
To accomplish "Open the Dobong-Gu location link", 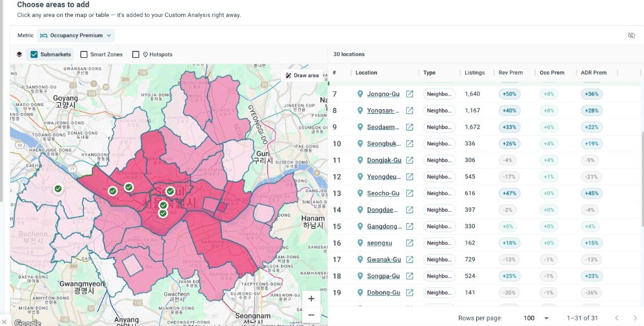I will (x=384, y=292).
